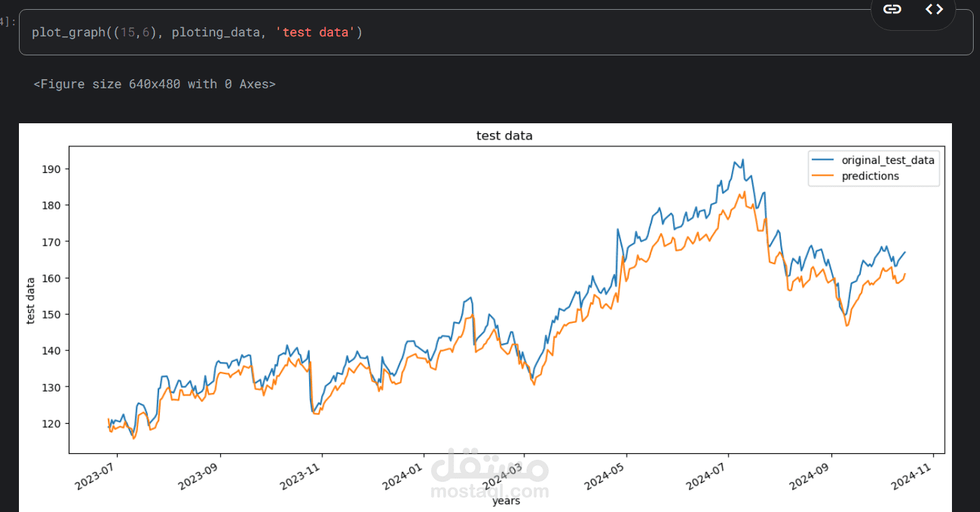980x512 pixels.
Task: Click the blue original_test_data legend line
Action: (823, 160)
